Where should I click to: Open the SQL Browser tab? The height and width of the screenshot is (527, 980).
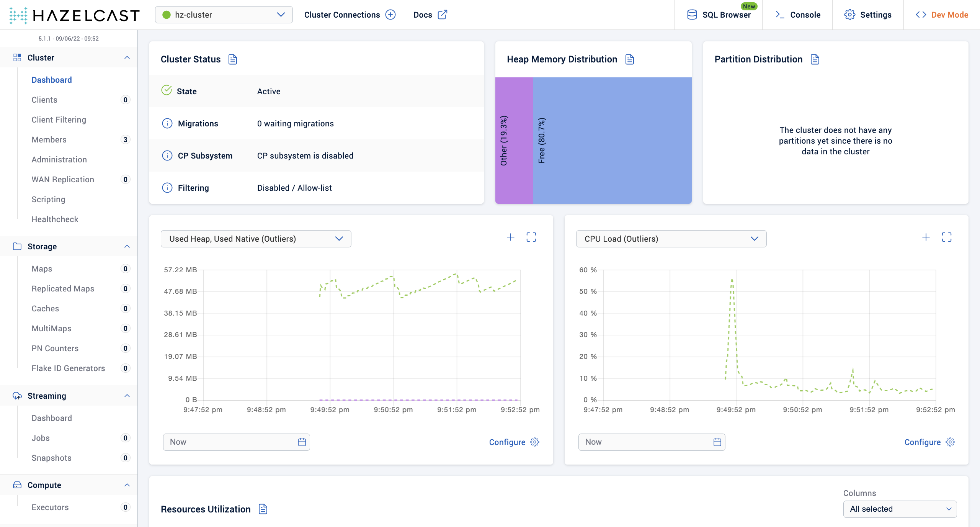click(x=719, y=15)
